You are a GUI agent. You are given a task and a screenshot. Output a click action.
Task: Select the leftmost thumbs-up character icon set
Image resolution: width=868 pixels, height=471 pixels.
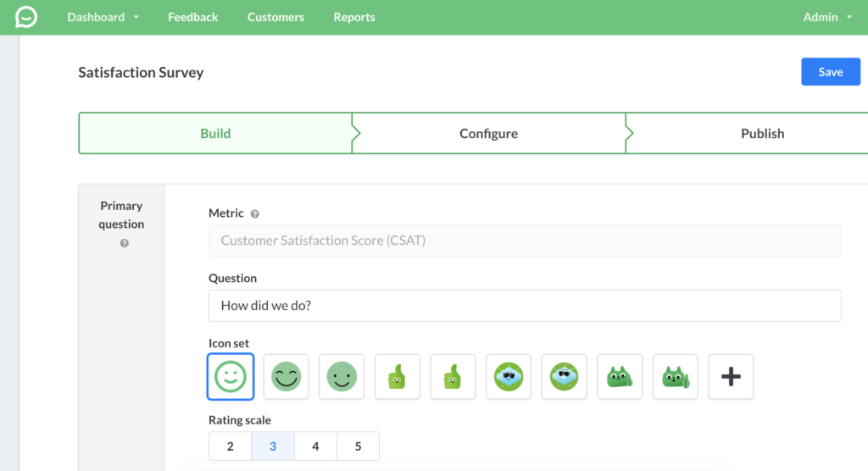[x=398, y=377]
